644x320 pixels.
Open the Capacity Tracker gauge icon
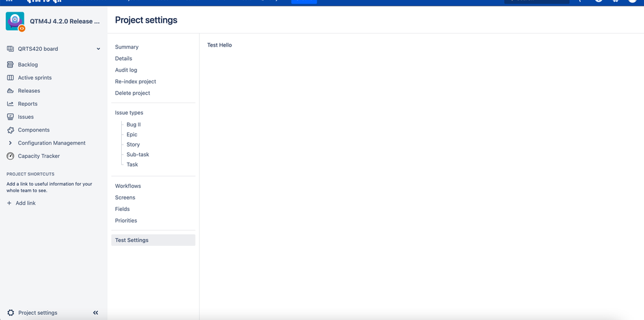click(x=10, y=156)
